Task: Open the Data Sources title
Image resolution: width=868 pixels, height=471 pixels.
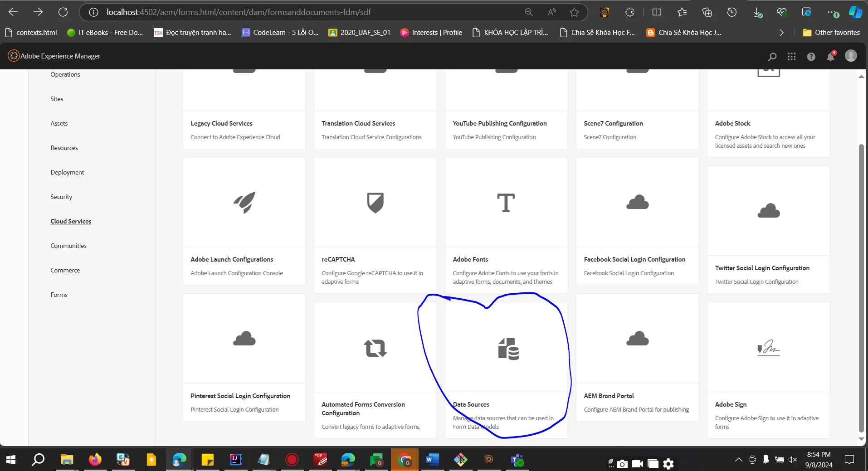Action: click(x=471, y=404)
